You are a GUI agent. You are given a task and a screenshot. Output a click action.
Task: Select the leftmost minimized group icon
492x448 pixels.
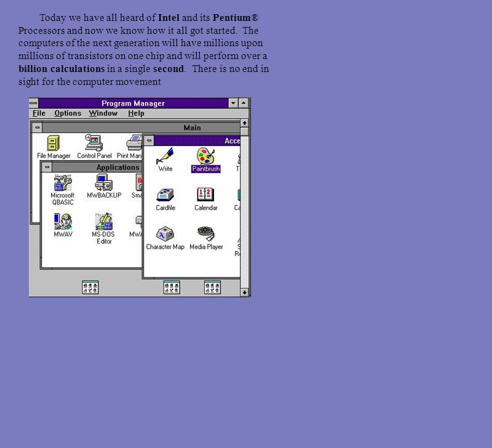pos(90,287)
